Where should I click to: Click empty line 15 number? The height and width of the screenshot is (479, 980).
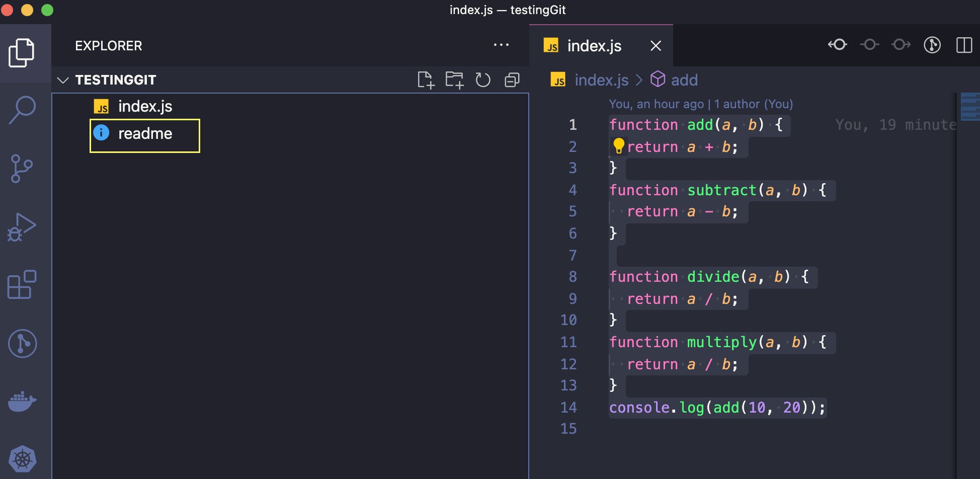(568, 429)
